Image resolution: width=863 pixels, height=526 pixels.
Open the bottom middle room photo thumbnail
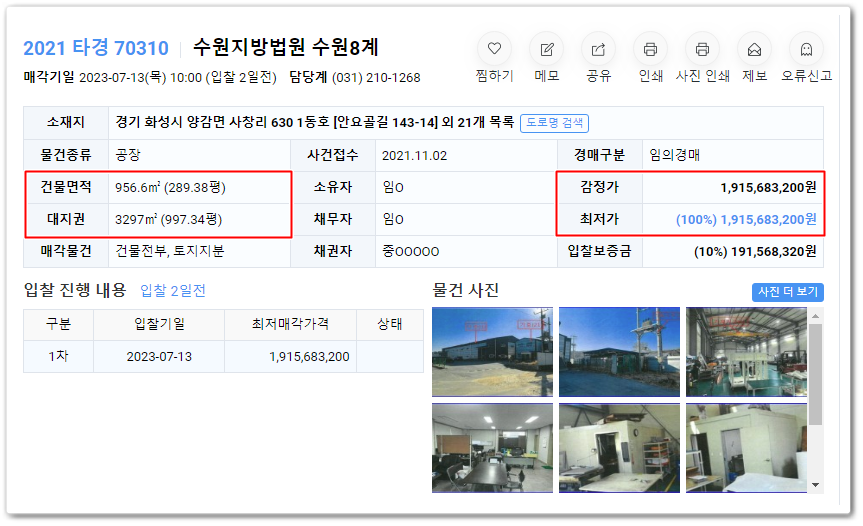point(619,448)
